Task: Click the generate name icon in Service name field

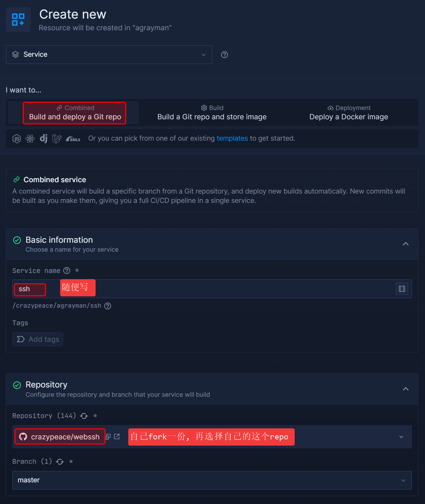Action: 402,289
